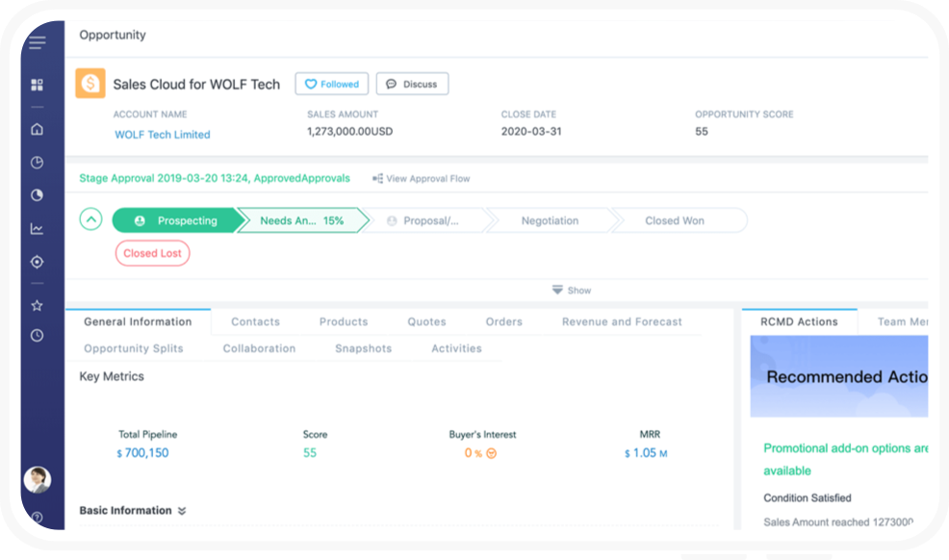This screenshot has width=949, height=560.
Task: Open the dashboard grid icon
Action: 37,85
